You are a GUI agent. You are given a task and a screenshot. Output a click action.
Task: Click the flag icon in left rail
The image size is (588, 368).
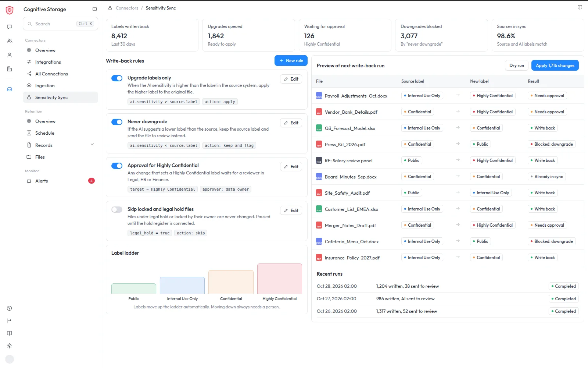click(x=10, y=321)
